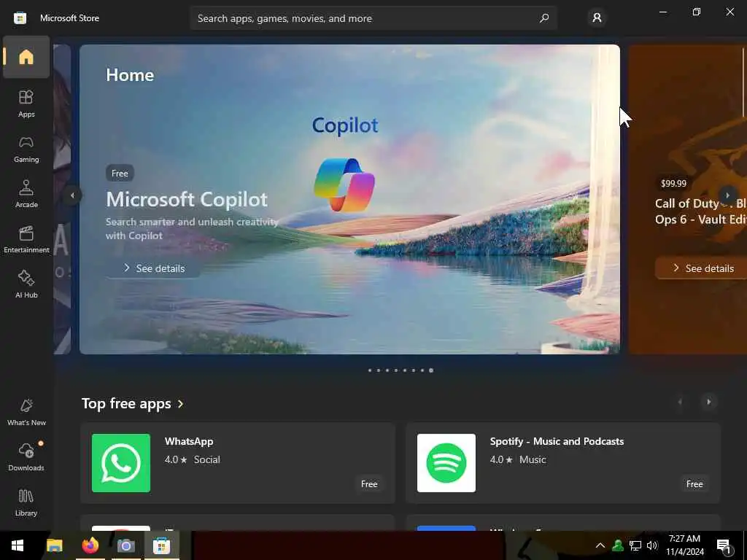Open the Apps section
This screenshot has height=560, width=747.
pyautogui.click(x=26, y=104)
